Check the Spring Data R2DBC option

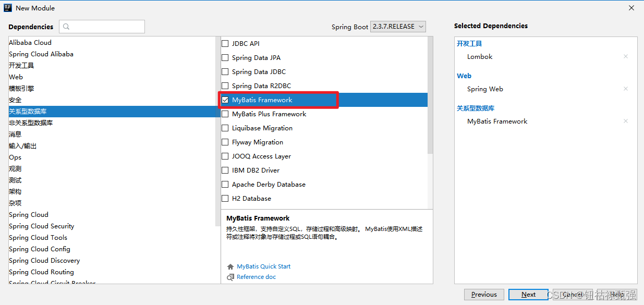click(225, 86)
